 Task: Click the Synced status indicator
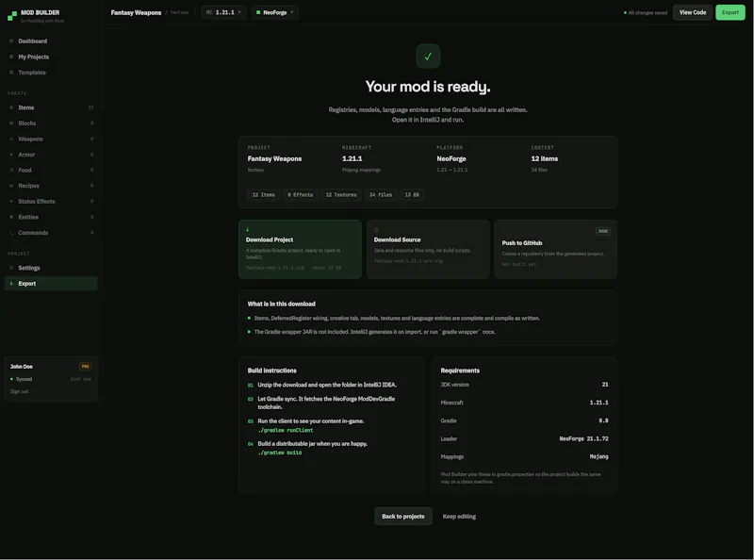[x=21, y=379]
